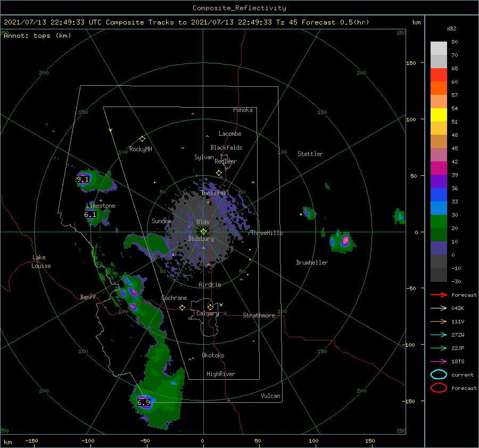The height and width of the screenshot is (448, 479).
Task: Click the green 22JP track arrow
Action: click(439, 348)
